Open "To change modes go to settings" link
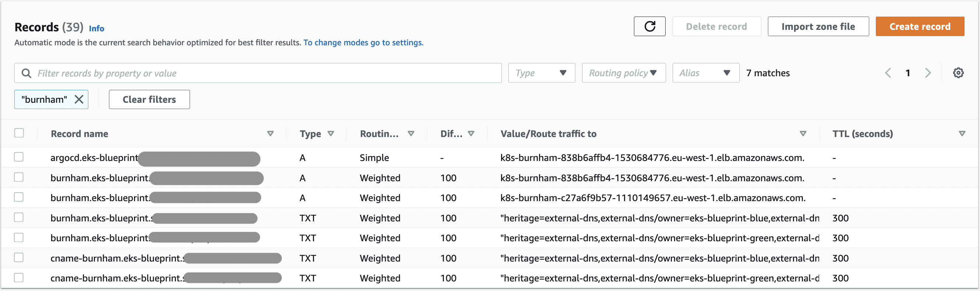 (x=363, y=42)
